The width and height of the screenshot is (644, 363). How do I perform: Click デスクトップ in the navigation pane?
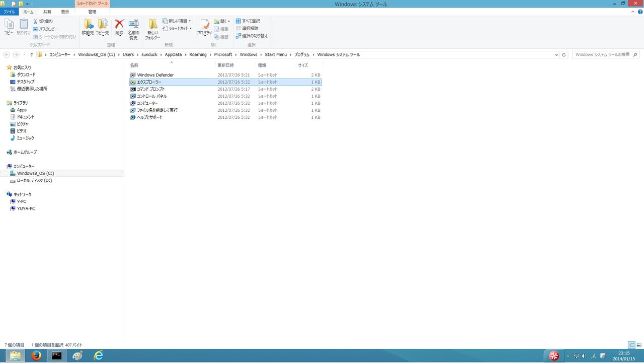[26, 82]
